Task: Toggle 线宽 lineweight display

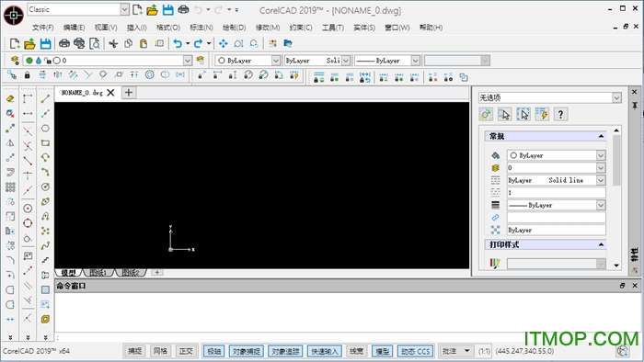Action: (x=356, y=351)
